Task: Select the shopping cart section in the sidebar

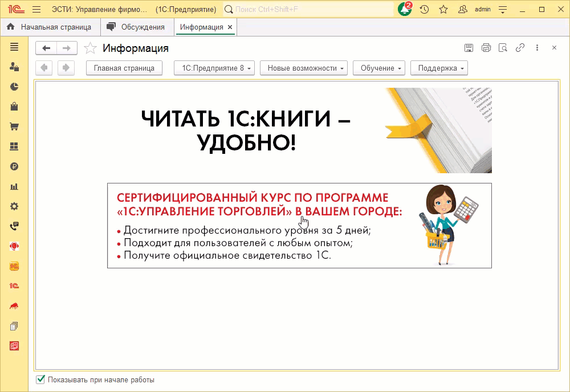Action: coord(14,126)
